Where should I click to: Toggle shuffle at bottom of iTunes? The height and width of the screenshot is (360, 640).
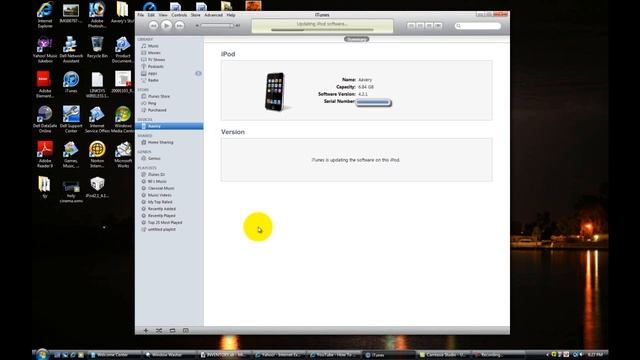pyautogui.click(x=159, y=330)
